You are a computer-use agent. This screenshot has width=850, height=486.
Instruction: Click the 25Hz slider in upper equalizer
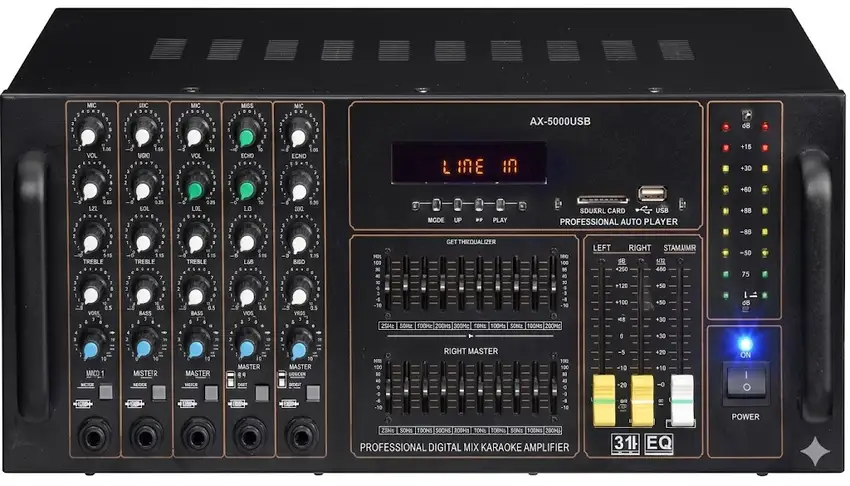[x=387, y=284]
